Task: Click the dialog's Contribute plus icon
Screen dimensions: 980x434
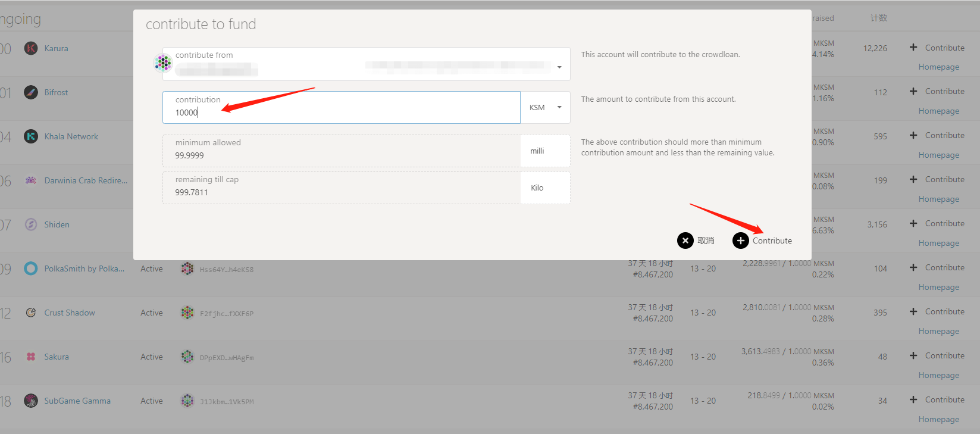Action: click(x=741, y=241)
